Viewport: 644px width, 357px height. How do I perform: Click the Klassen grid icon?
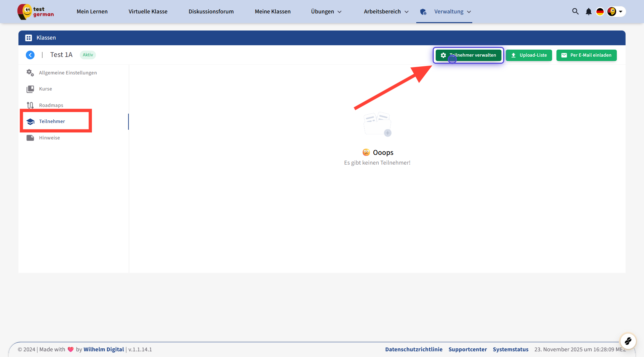tap(29, 38)
